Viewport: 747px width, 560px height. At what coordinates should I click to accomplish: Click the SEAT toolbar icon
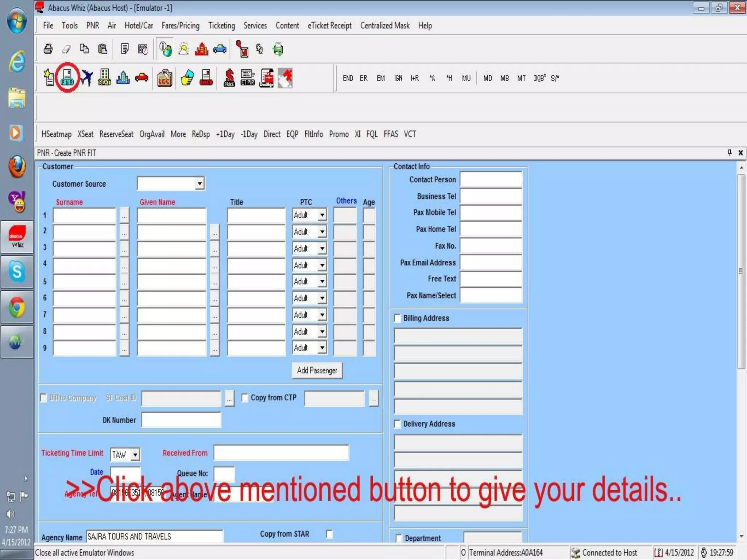(104, 77)
